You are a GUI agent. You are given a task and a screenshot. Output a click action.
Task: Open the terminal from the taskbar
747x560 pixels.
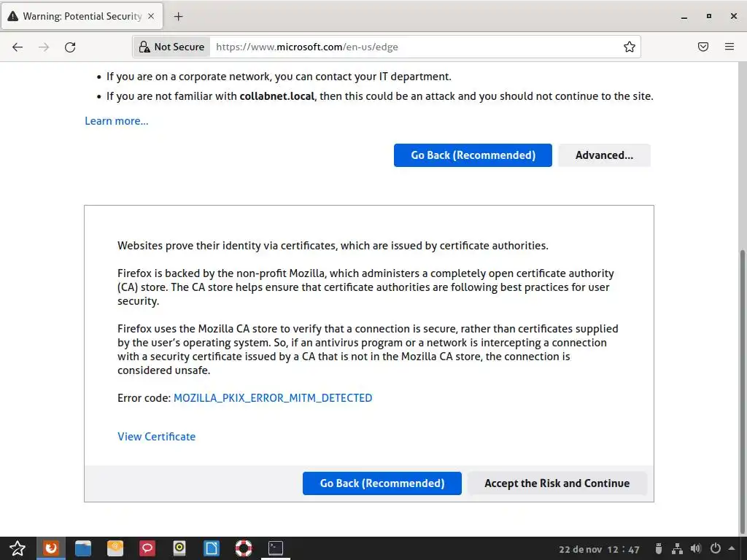pos(275,548)
